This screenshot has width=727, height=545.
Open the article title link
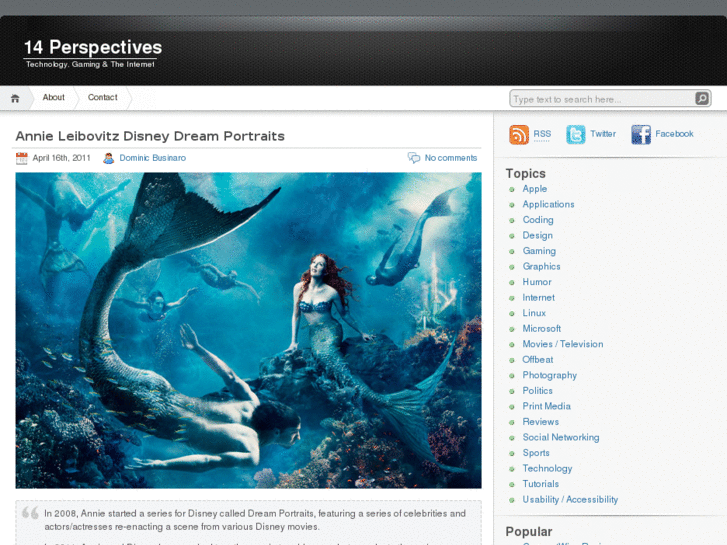[x=150, y=136]
